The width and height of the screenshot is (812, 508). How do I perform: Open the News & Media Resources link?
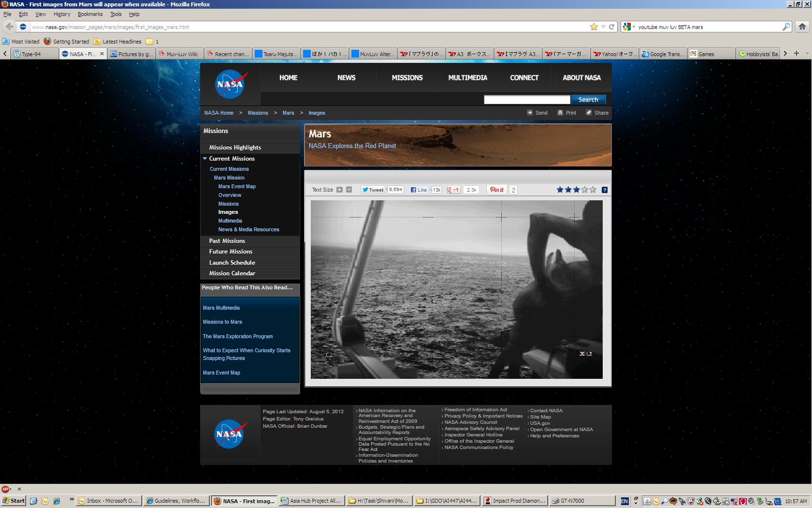(248, 229)
